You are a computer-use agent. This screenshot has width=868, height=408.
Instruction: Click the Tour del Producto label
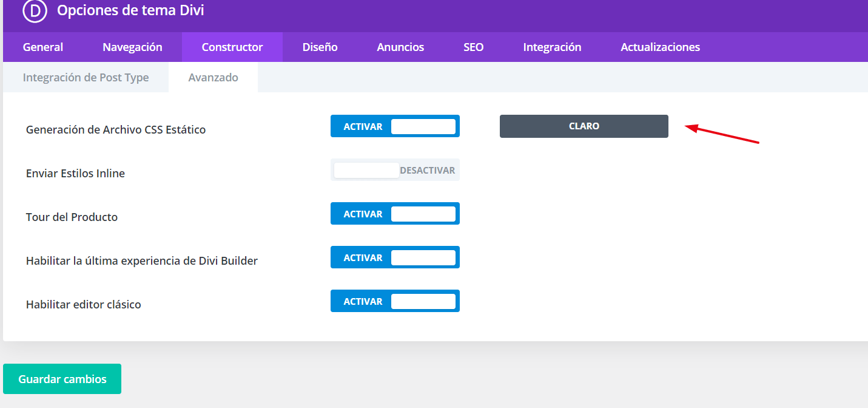point(72,217)
